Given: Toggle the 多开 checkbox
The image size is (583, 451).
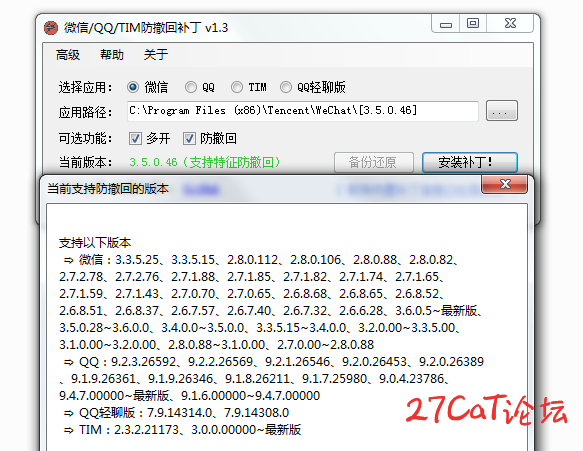Looking at the screenshot, I should click(x=135, y=139).
